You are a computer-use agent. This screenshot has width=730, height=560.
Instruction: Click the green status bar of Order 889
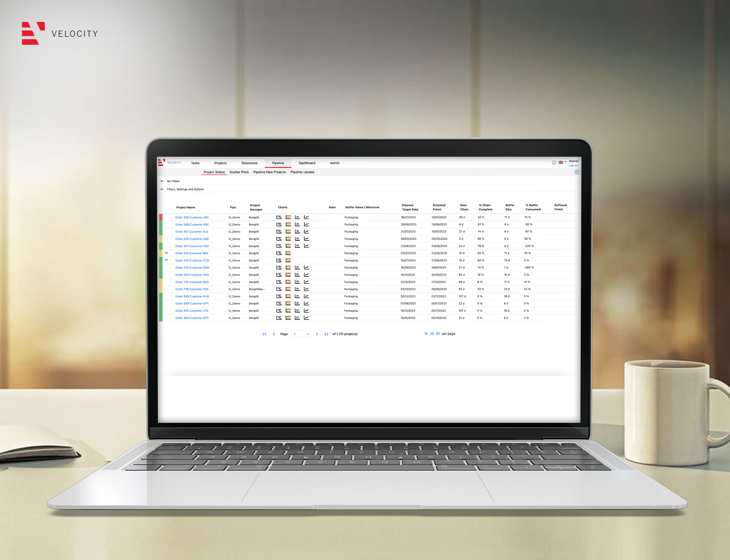point(161,296)
